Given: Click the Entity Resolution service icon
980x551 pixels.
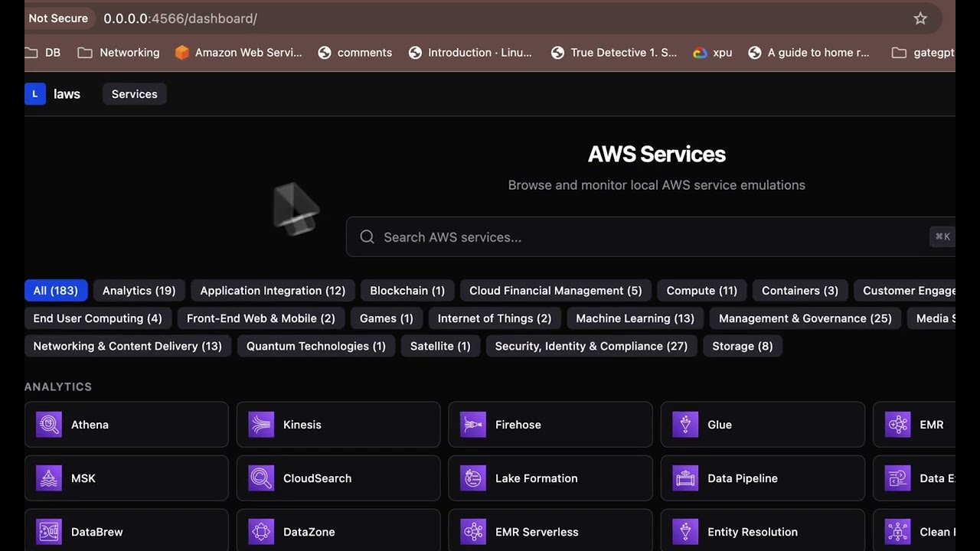Looking at the screenshot, I should click(x=685, y=532).
